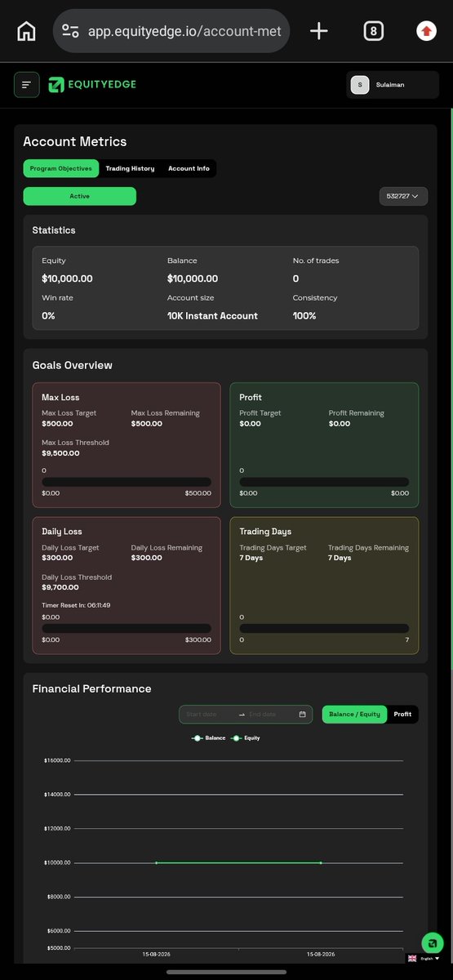Image resolution: width=453 pixels, height=980 pixels.
Task: Open the Sulaiman profile avatar
Action: [360, 84]
